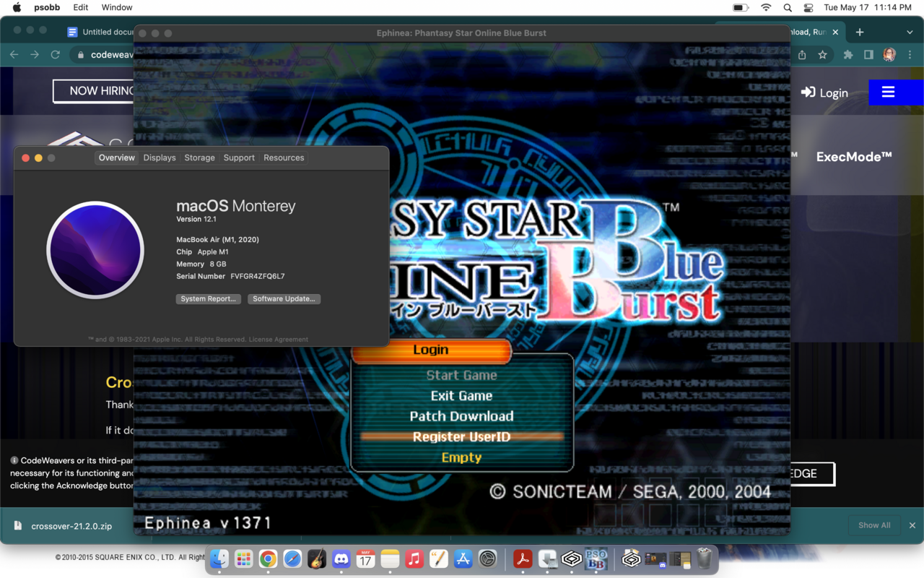Open the Notes app in Dock
The height and width of the screenshot is (578, 924).
point(390,558)
